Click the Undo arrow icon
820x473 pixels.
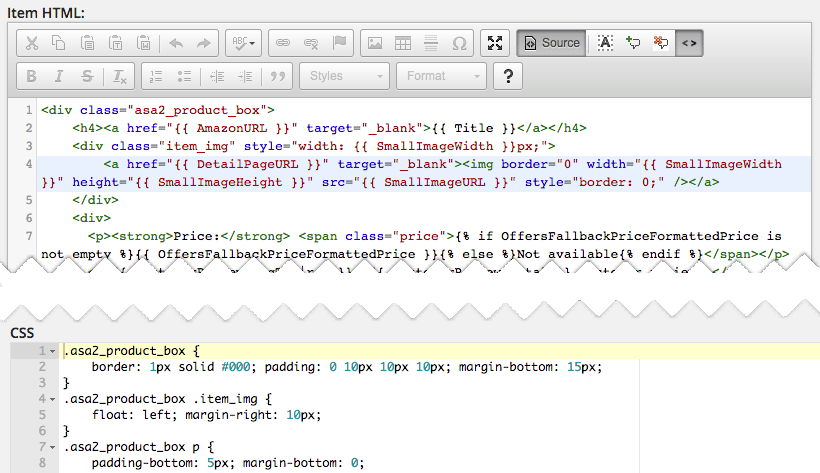pyautogui.click(x=176, y=43)
